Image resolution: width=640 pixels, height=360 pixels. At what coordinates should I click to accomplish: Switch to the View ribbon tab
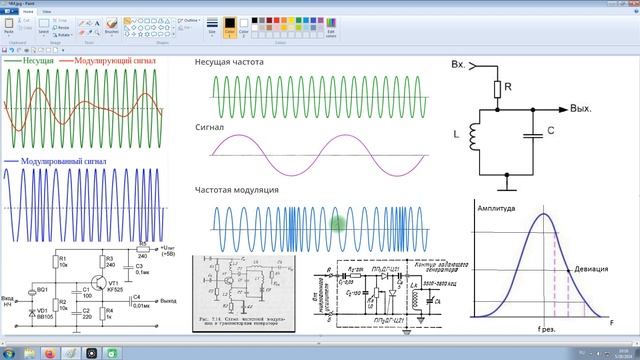(x=47, y=11)
